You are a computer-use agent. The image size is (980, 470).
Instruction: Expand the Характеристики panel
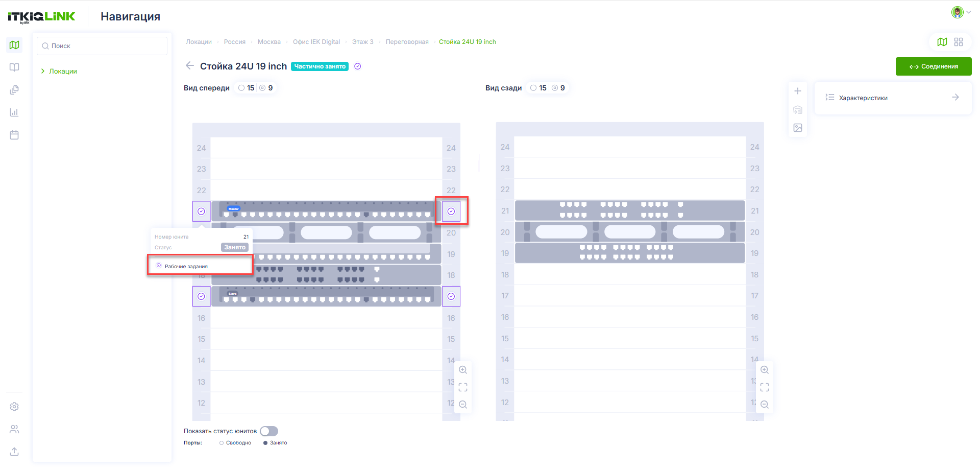[x=893, y=98]
